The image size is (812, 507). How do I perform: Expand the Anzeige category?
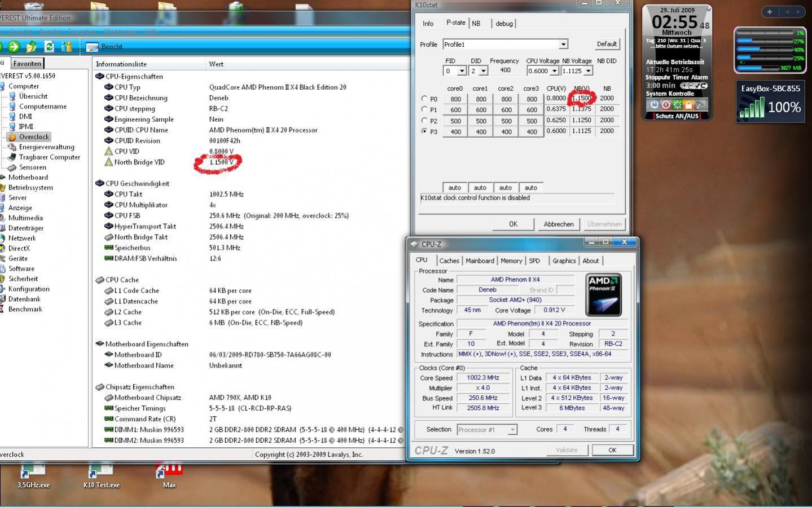[20, 208]
